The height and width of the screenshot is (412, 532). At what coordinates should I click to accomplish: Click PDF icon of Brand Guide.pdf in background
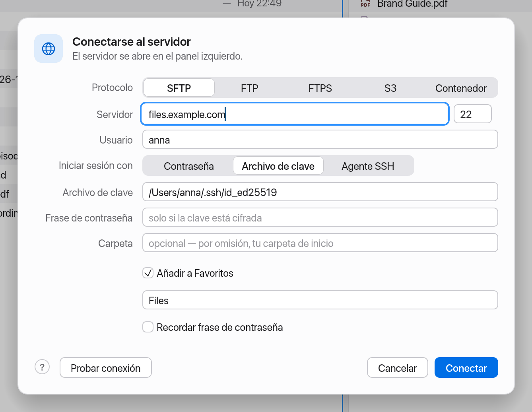(365, 4)
